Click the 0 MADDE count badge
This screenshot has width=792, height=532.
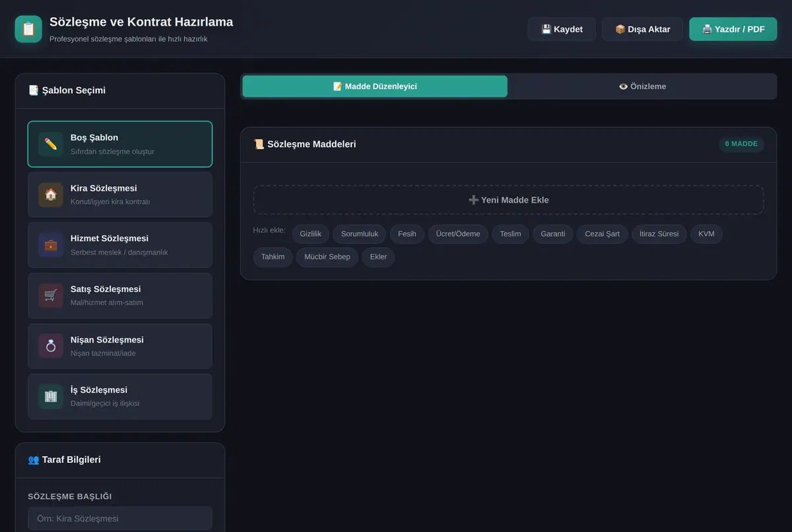pyautogui.click(x=741, y=144)
